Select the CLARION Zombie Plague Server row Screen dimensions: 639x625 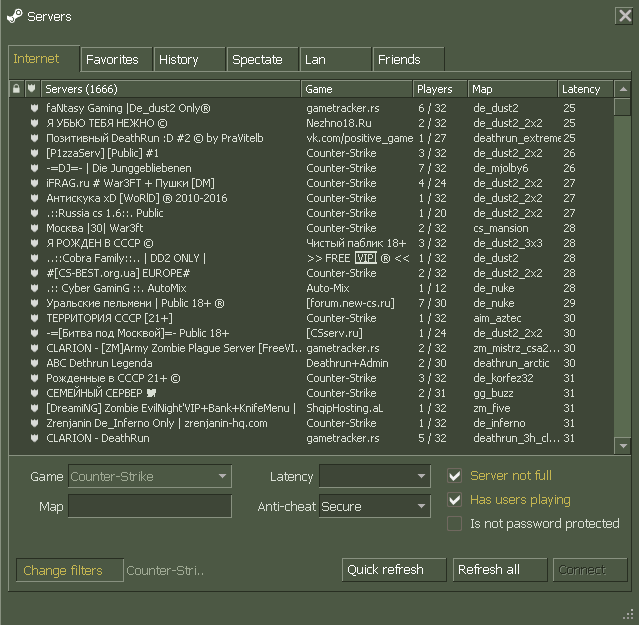[x=311, y=348]
